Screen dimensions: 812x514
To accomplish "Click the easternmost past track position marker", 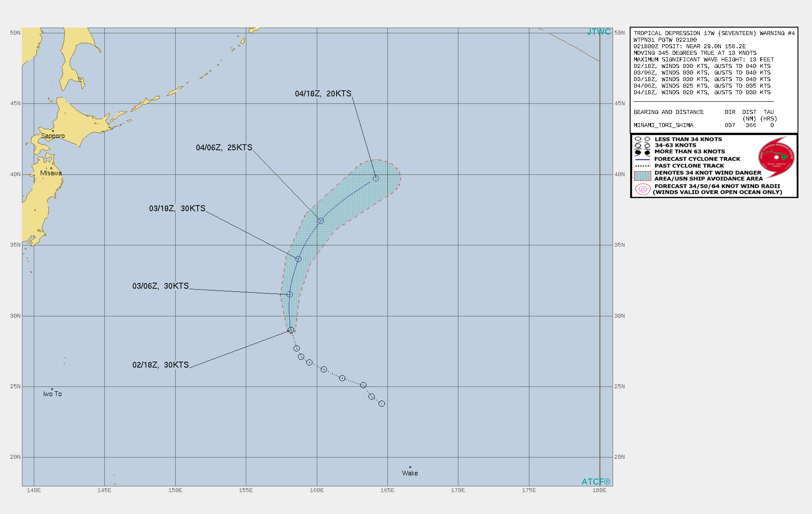I will tap(382, 404).
